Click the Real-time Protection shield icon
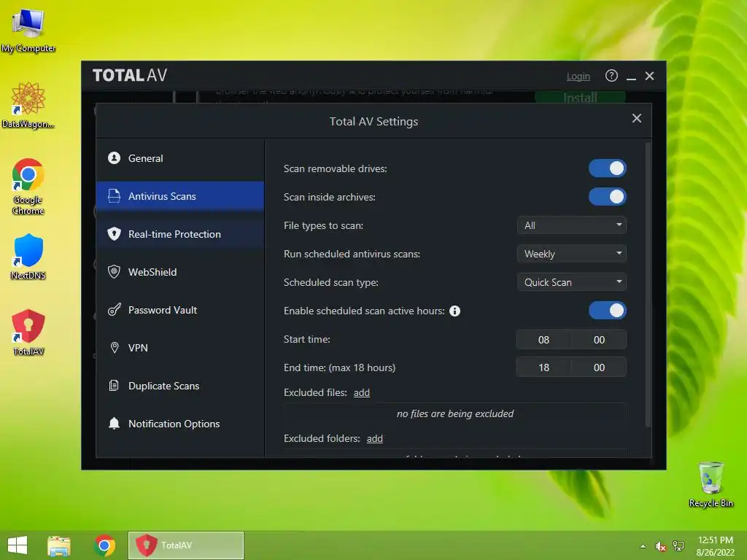Image resolution: width=747 pixels, height=560 pixels. pyautogui.click(x=114, y=234)
